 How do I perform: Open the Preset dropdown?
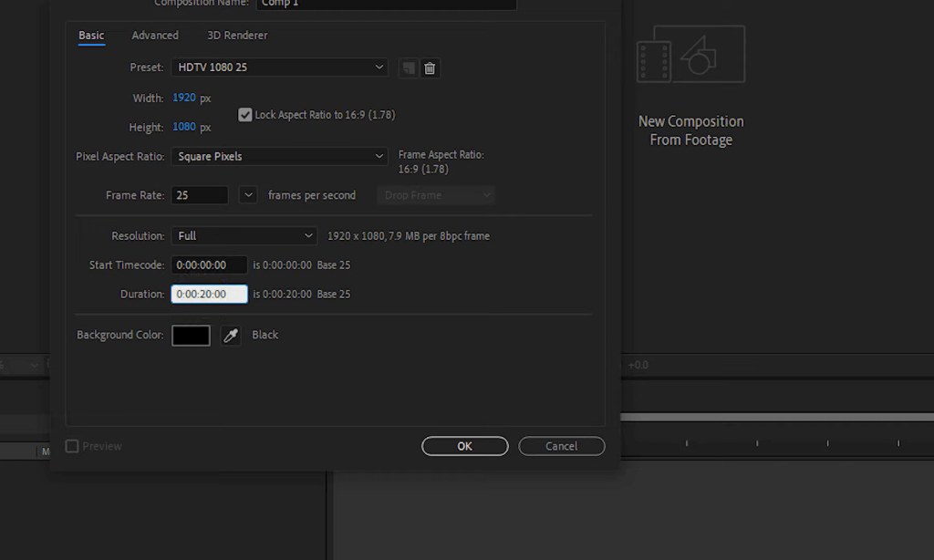click(x=279, y=67)
